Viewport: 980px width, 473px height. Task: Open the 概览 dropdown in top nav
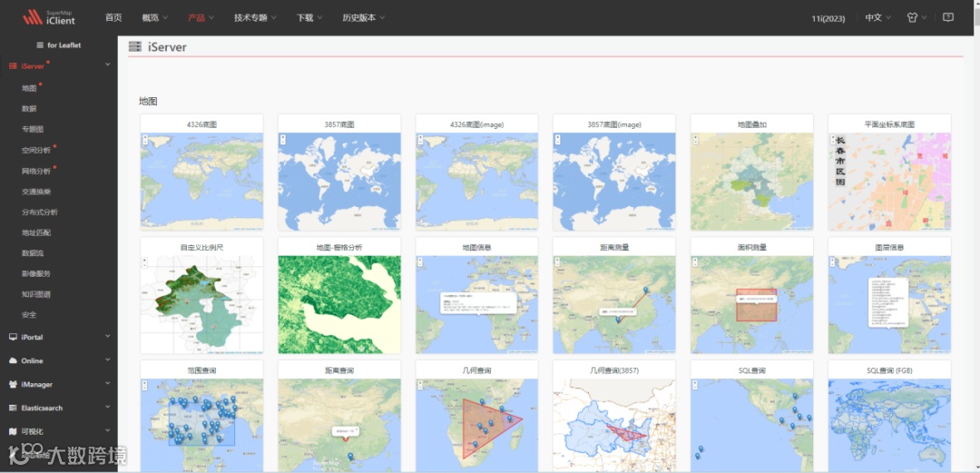pos(155,17)
